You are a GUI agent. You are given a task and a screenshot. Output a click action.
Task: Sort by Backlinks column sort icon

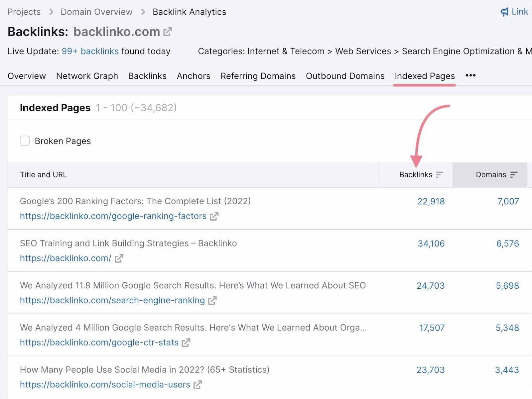tap(440, 175)
